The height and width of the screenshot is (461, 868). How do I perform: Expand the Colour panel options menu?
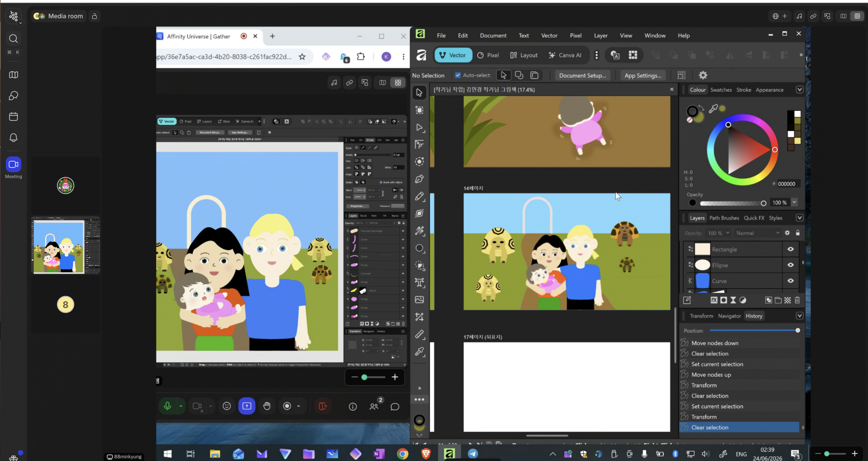click(x=799, y=90)
